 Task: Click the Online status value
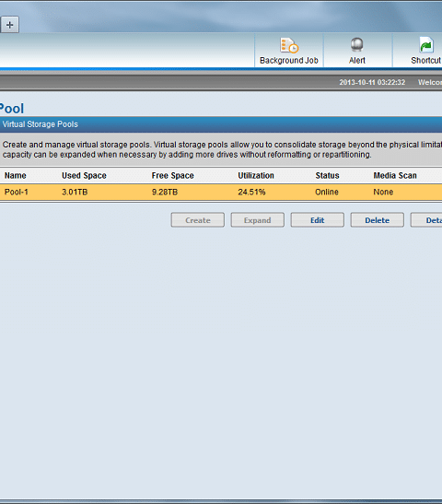click(327, 193)
